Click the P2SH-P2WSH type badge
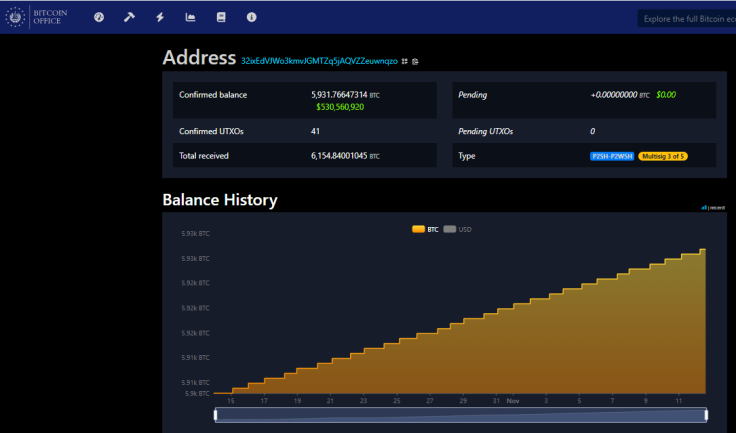 (x=612, y=156)
